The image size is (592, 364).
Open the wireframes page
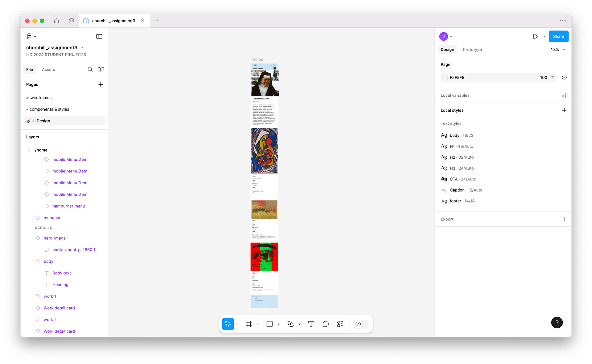coord(64,98)
